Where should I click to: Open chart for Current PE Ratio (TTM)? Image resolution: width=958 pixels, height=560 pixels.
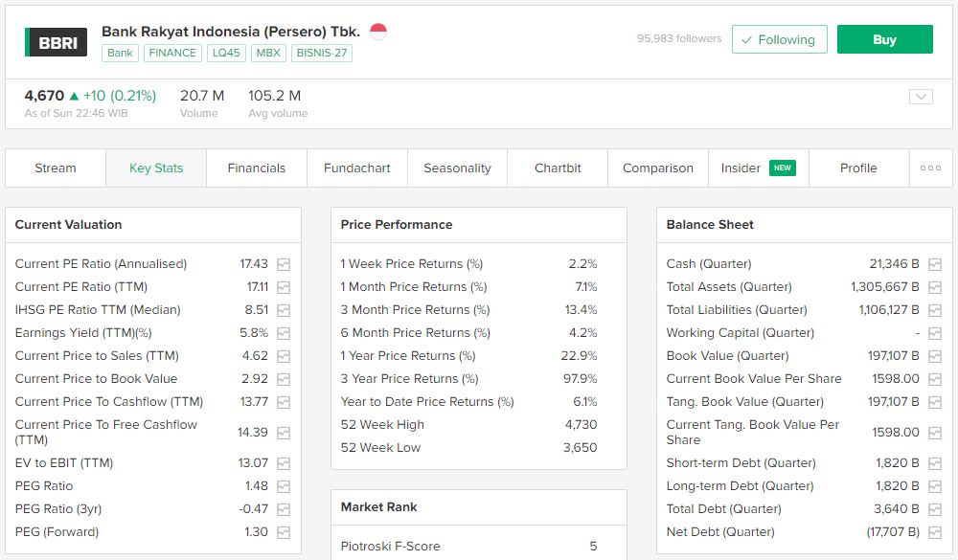tap(284, 287)
